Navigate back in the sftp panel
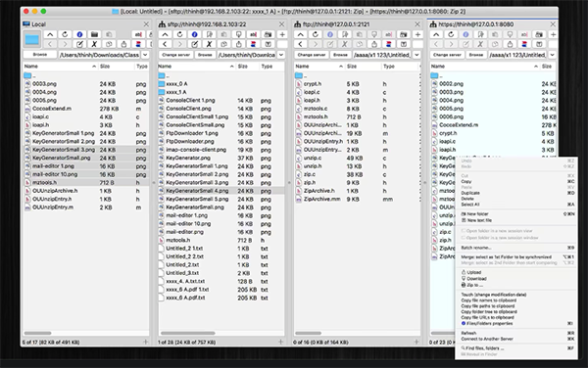 pyautogui.click(x=165, y=44)
